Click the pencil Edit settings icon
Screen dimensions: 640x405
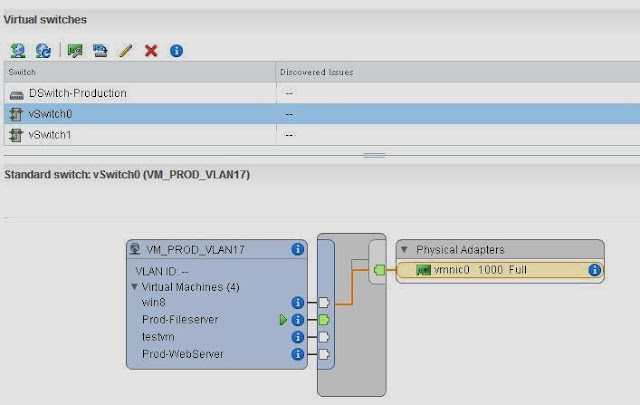[126, 51]
